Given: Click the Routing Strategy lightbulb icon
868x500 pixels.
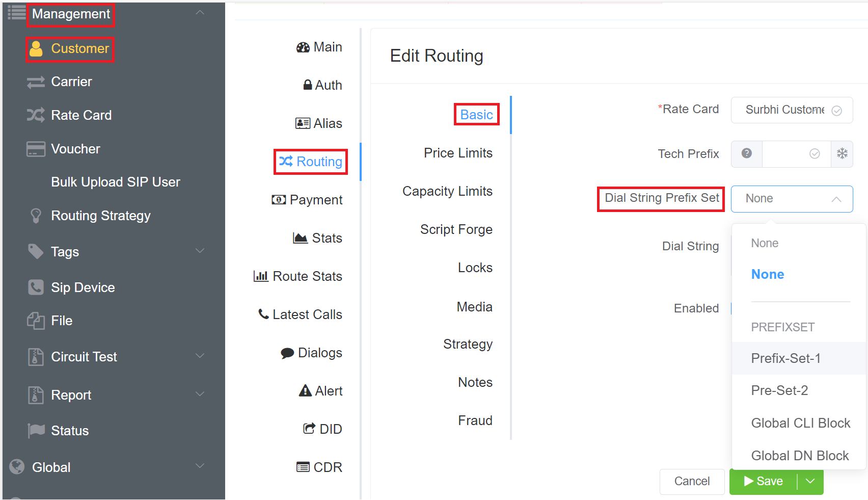Looking at the screenshot, I should click(x=36, y=216).
